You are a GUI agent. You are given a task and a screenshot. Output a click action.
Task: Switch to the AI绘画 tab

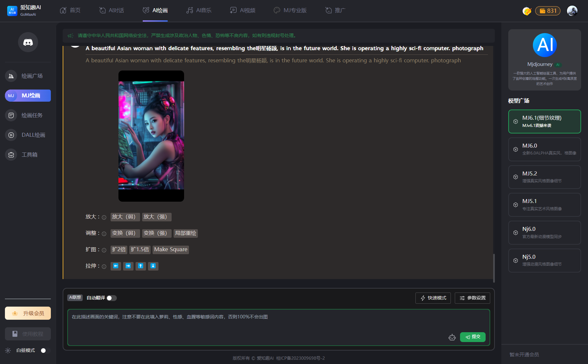(155, 10)
